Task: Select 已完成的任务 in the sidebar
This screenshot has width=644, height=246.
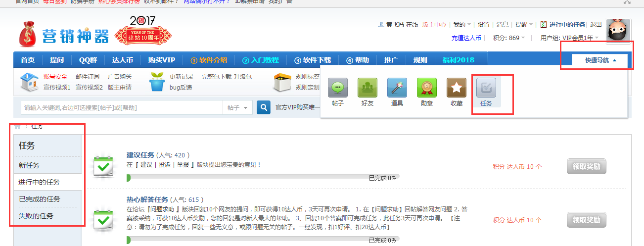Action: coord(40,199)
